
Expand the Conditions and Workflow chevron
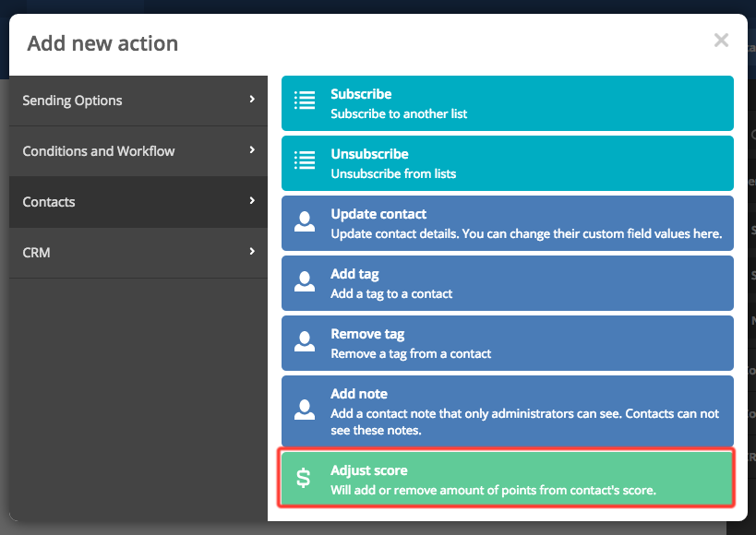point(252,150)
